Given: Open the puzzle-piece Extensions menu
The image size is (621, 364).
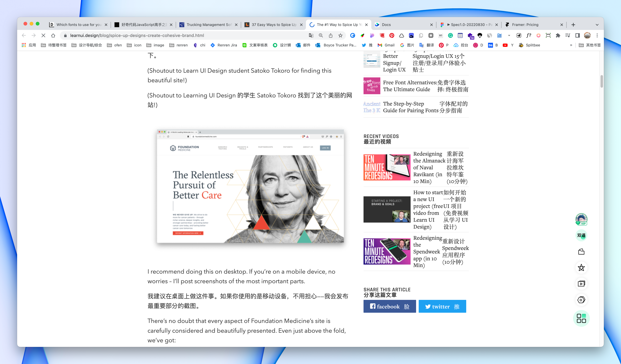Looking at the screenshot, I should click(558, 35).
